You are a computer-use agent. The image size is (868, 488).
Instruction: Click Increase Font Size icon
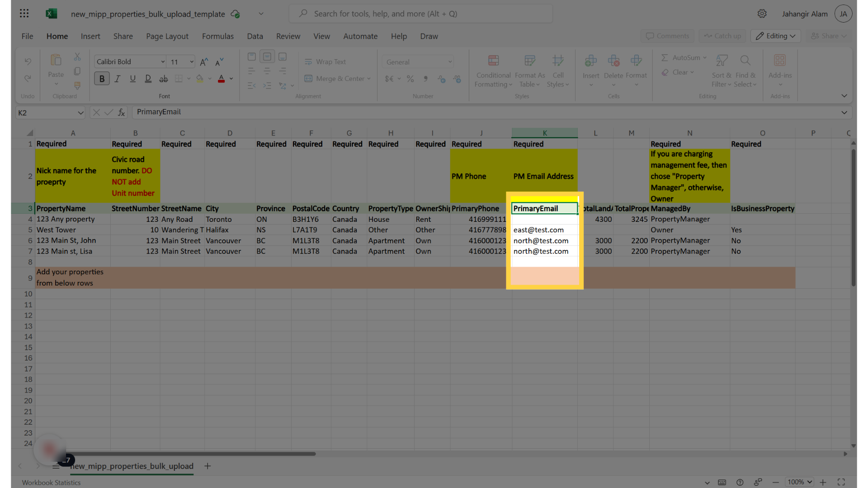204,62
